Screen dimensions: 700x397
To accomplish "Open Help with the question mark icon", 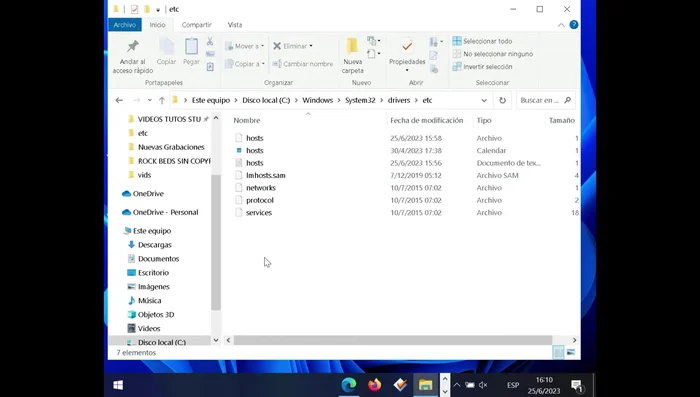I will [x=574, y=25].
